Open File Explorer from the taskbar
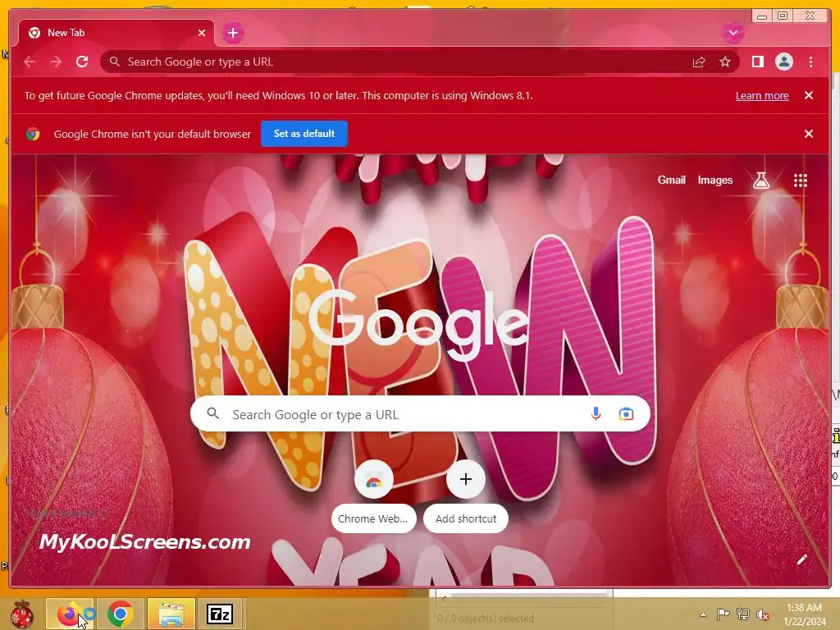Viewport: 840px width, 630px height. (x=171, y=614)
